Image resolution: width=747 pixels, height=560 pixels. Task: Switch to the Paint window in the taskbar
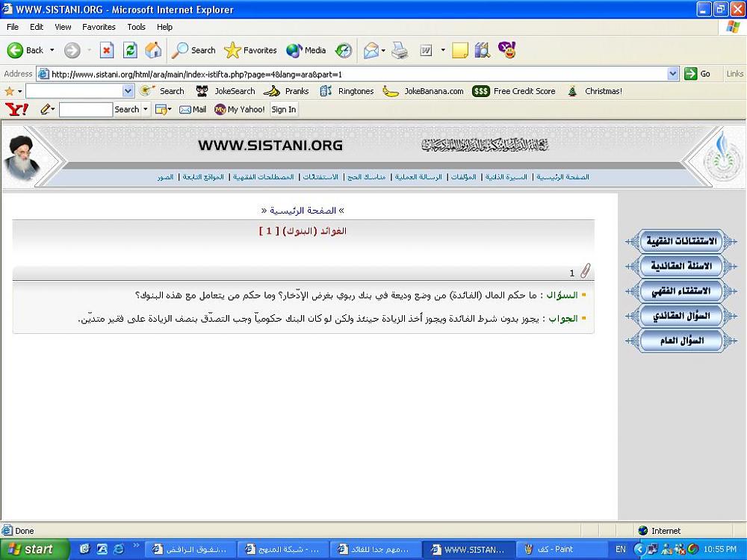point(560,549)
